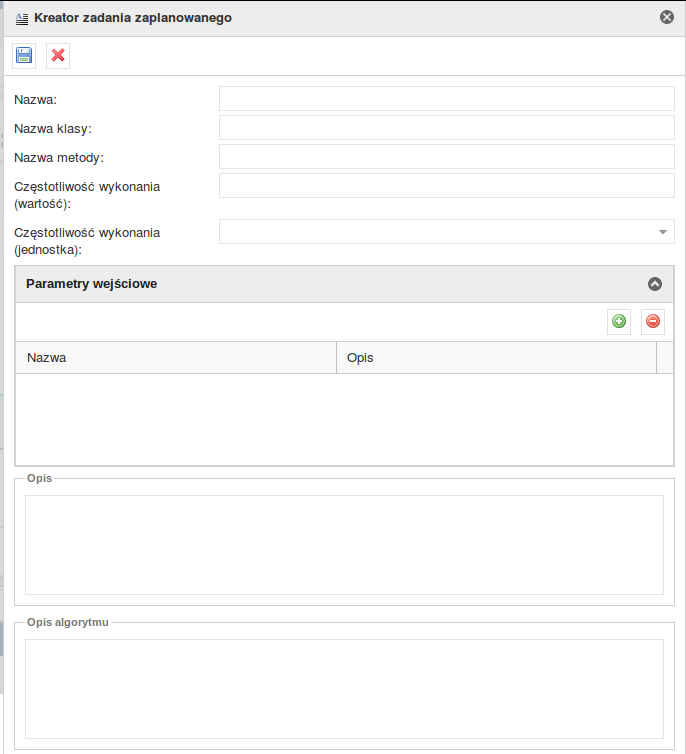This screenshot has height=754, width=686.
Task: Click the Nazwa klasy input field
Action: pos(447,127)
